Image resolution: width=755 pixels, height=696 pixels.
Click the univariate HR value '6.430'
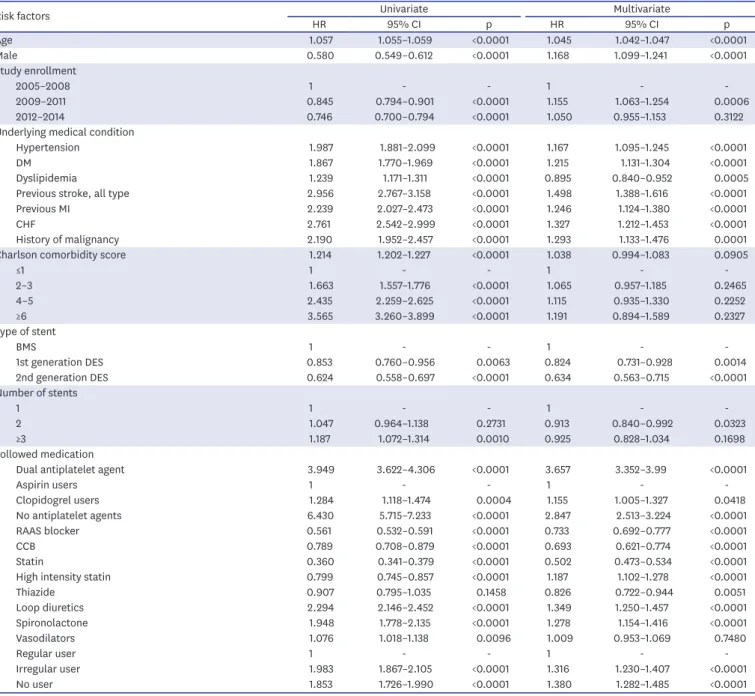(x=320, y=516)
